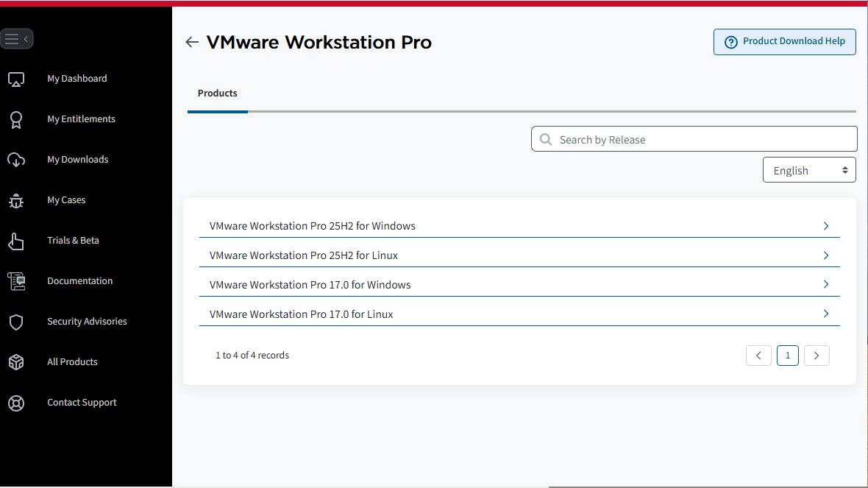Image resolution: width=868 pixels, height=488 pixels.
Task: Go back using the left arrow
Action: click(192, 43)
